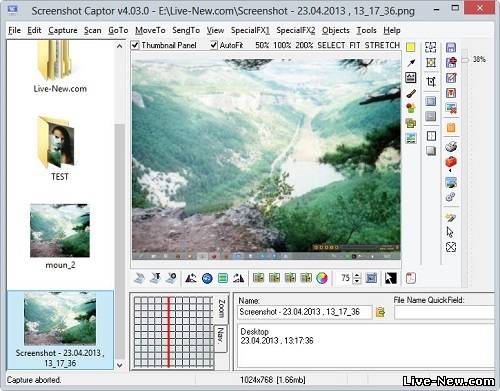
Task: Click the STRETCH zoom mode
Action: click(x=382, y=45)
